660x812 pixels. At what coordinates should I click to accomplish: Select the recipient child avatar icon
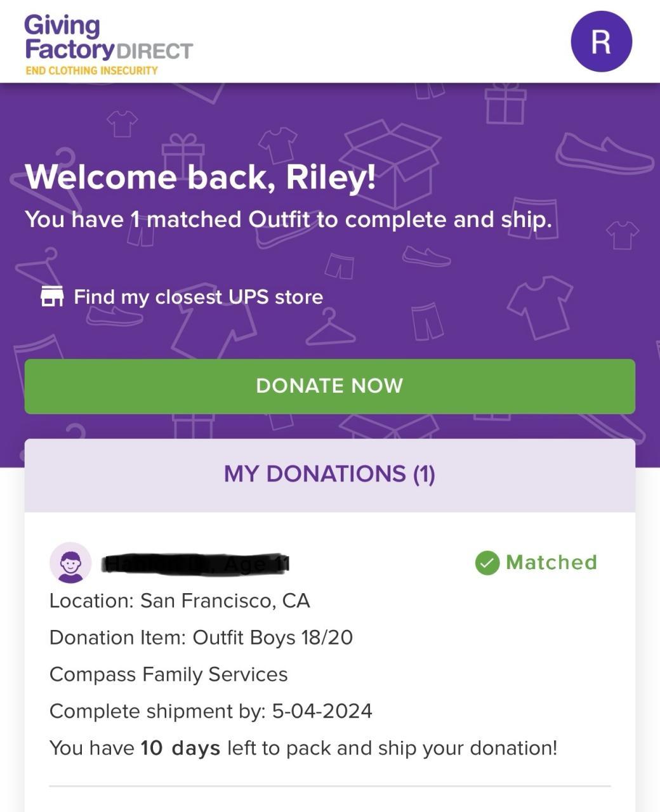70,563
